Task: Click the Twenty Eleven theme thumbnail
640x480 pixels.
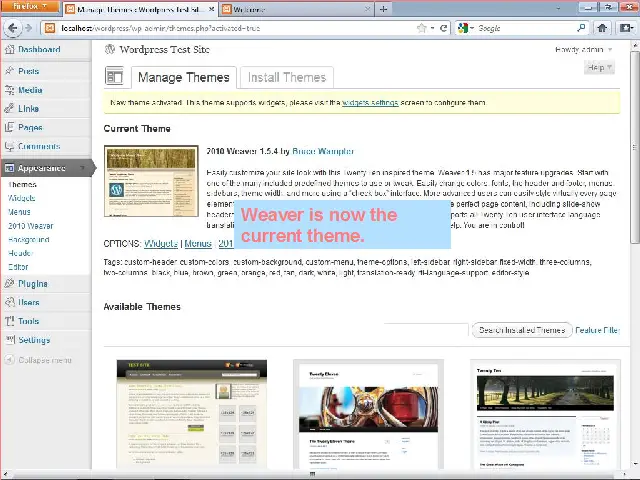Action: 369,414
